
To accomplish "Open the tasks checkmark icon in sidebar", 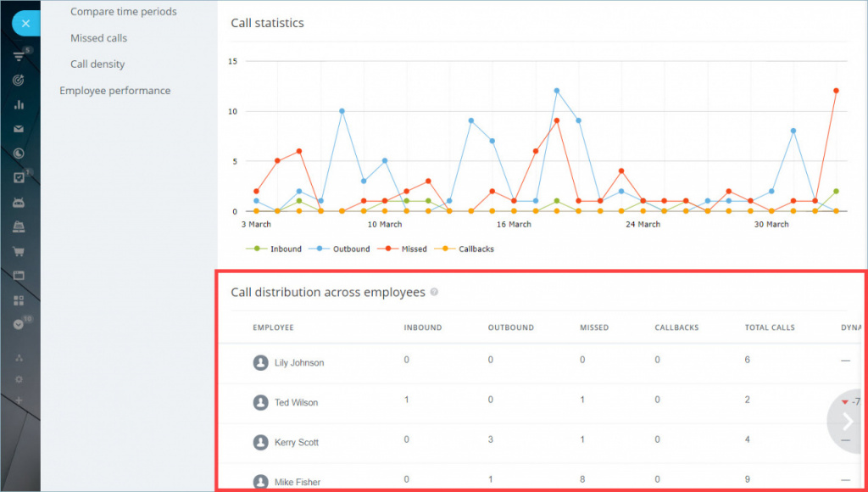I will coord(19,178).
